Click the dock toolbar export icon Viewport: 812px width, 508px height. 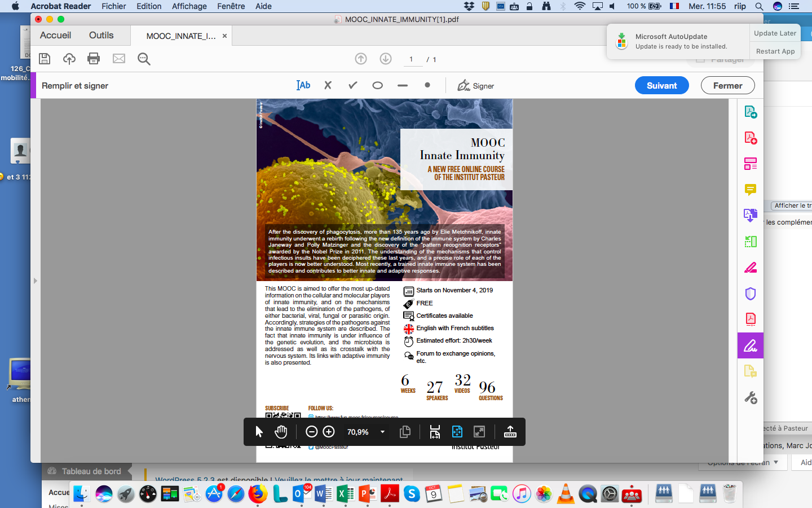(x=510, y=432)
